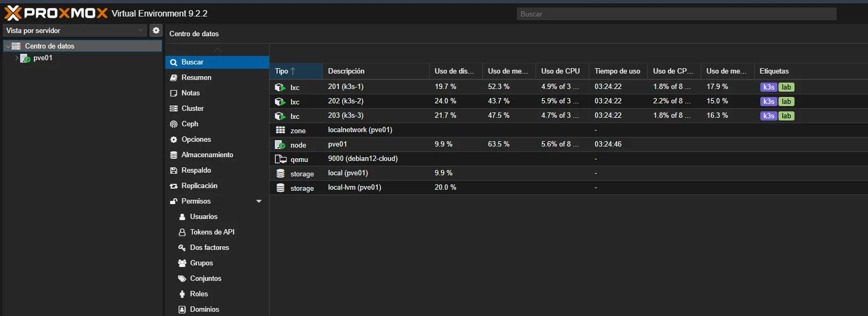Click the storage icon for local-lvm (pve01)

280,188
